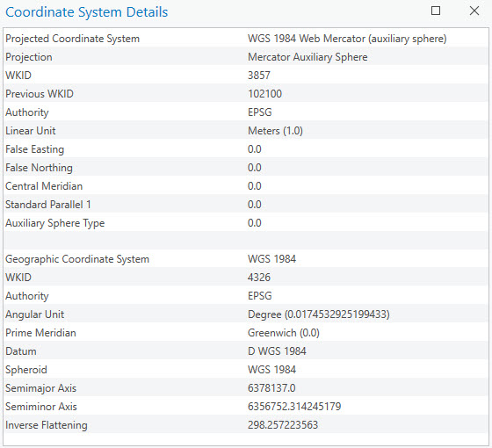Select the Standard Parallel 1 row
The height and width of the screenshot is (448, 492).
click(246, 205)
